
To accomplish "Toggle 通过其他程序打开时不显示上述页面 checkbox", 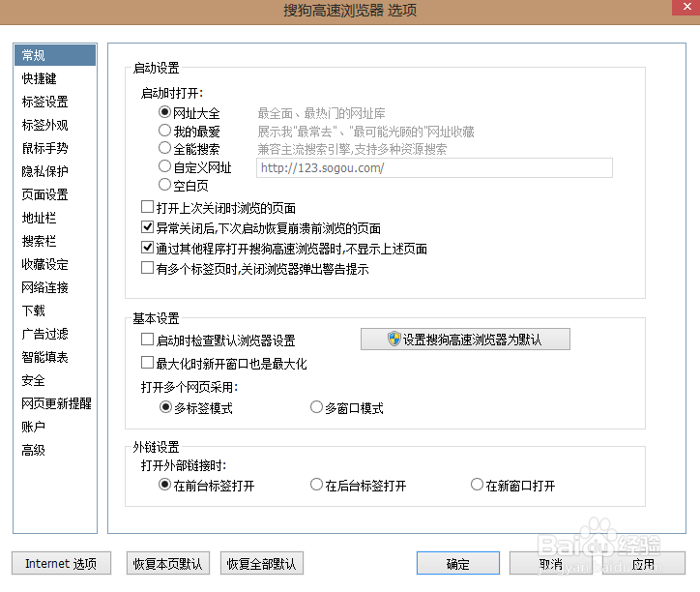I will [x=147, y=248].
